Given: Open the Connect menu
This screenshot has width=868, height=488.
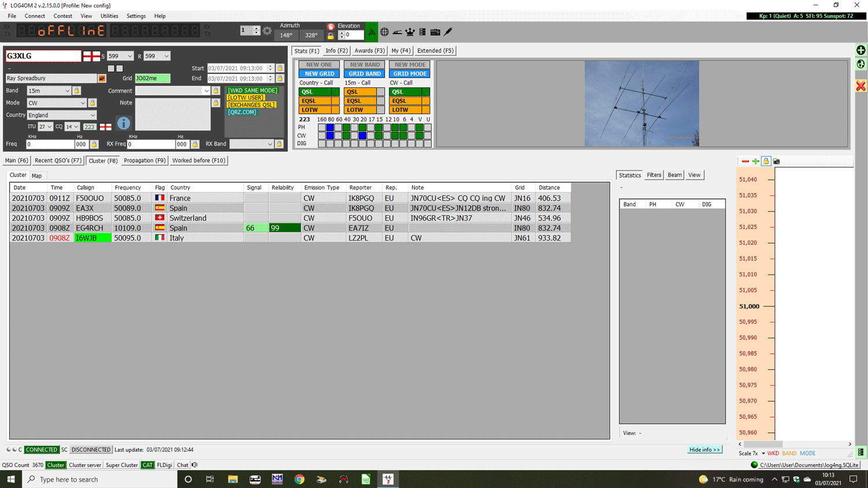Looking at the screenshot, I should click(x=35, y=16).
